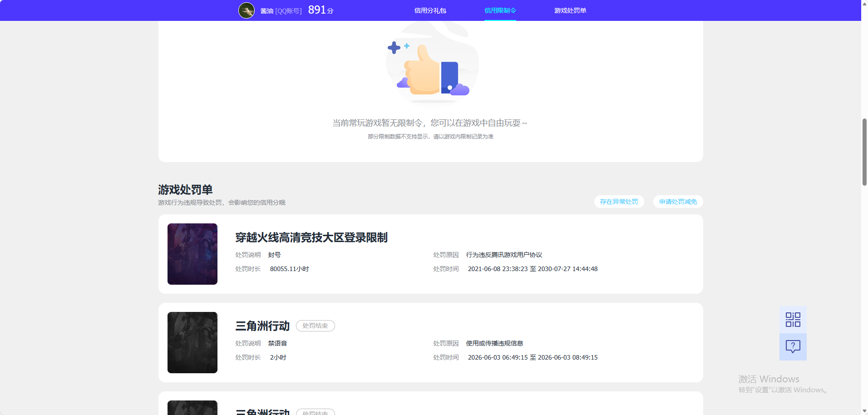Click 部分限制数据不支持显示 note
This screenshot has height=415, width=868.
coord(430,136)
